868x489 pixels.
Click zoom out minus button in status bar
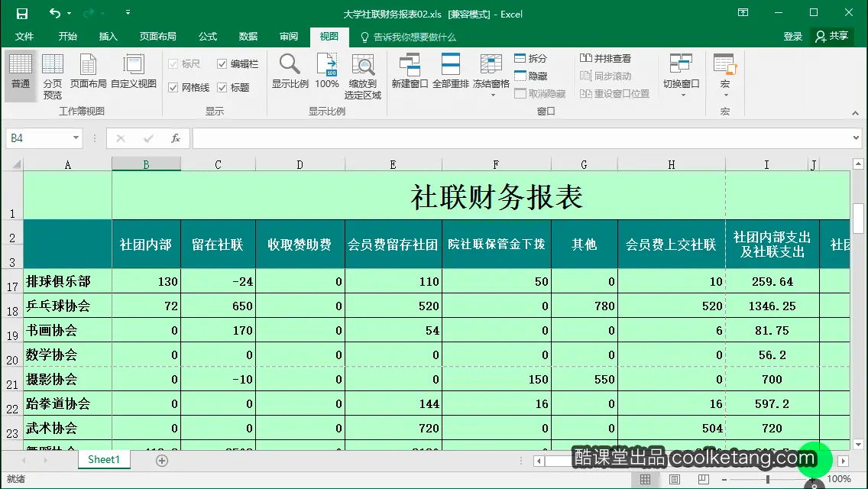[724, 479]
